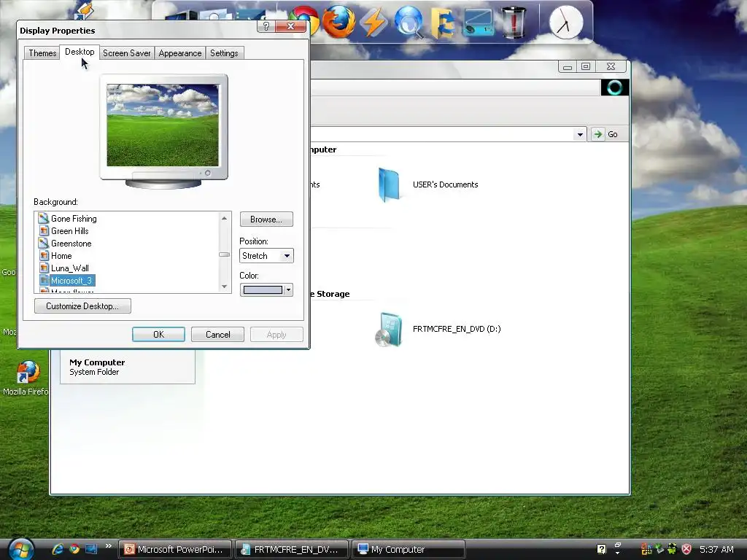Image resolution: width=747 pixels, height=560 pixels.
Task: Click Customize Desktop button
Action: pyautogui.click(x=82, y=306)
